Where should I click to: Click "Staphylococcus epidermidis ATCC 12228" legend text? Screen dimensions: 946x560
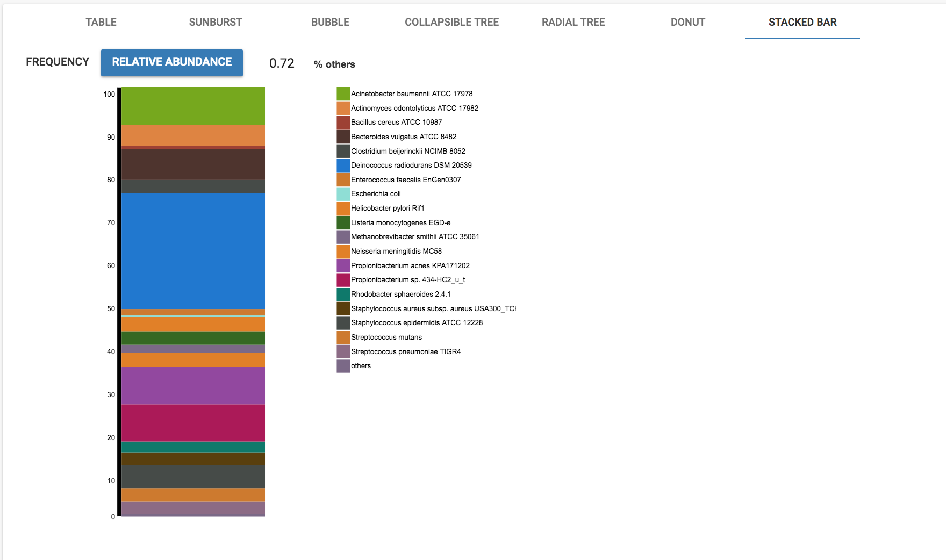point(417,322)
